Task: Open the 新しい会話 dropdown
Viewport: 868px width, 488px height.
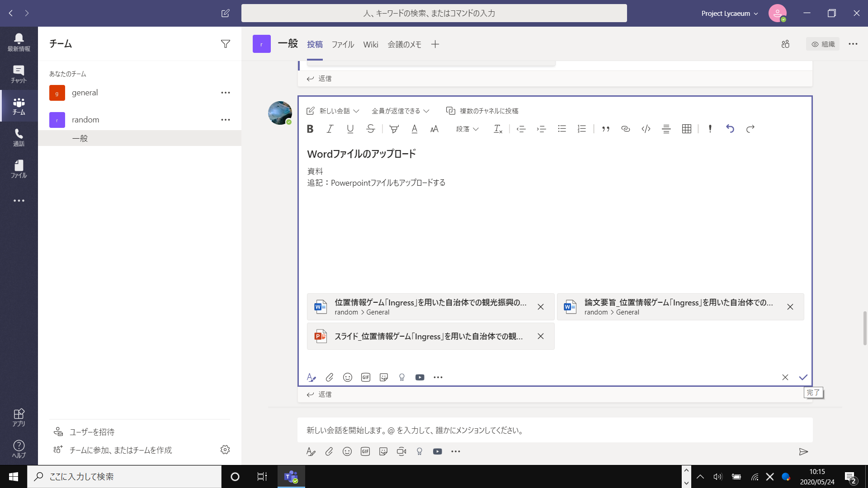Action: [333, 110]
